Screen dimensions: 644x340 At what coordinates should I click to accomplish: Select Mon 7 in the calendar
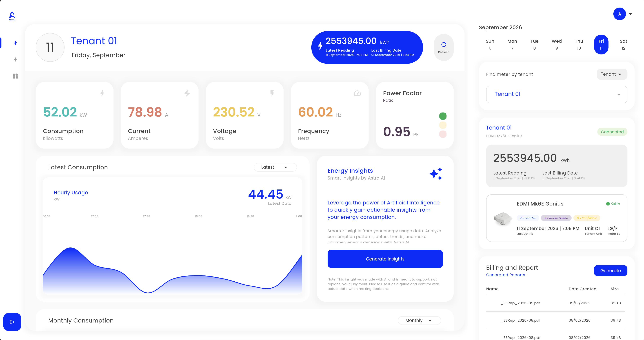point(512,45)
